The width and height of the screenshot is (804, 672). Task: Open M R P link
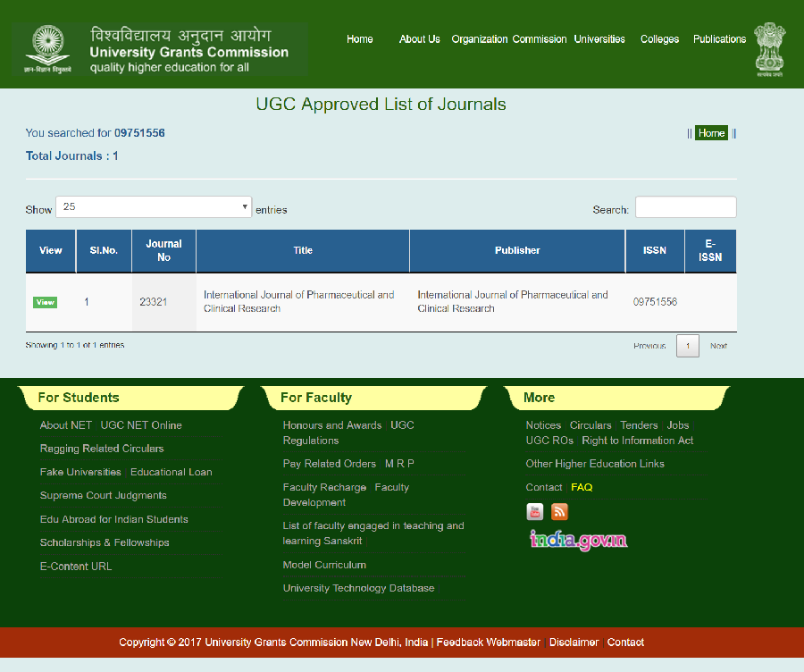pos(399,464)
